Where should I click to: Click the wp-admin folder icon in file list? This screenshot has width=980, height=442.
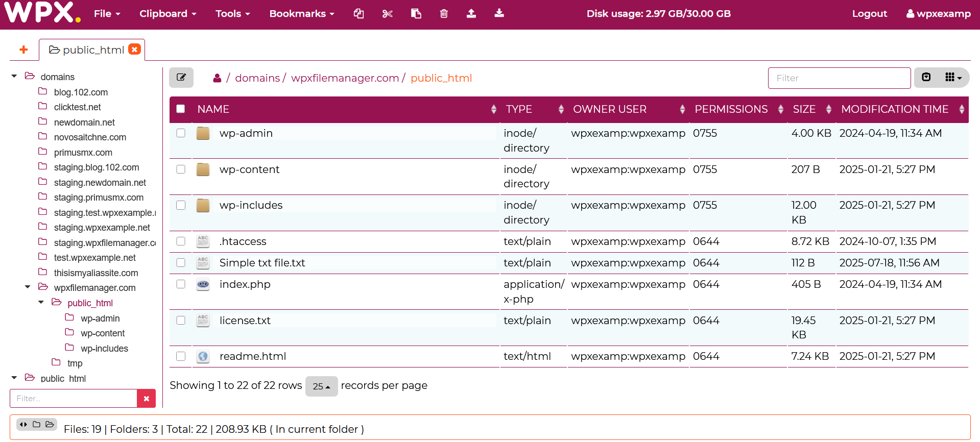point(203,133)
